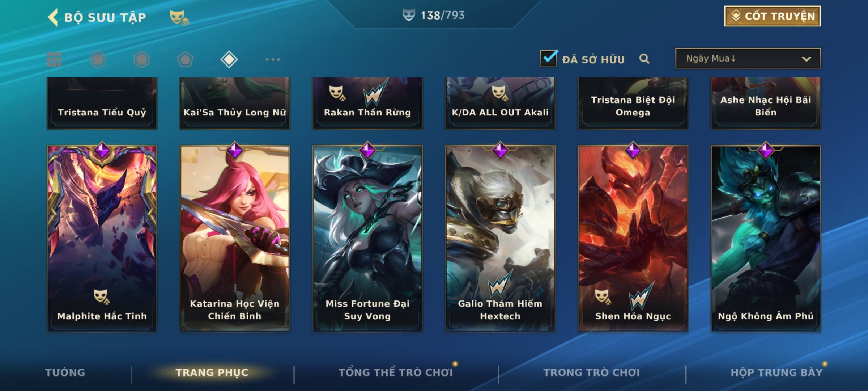Open the Malphite Hắc Tinh skin card
Screen dimensions: 868x391
click(x=102, y=238)
